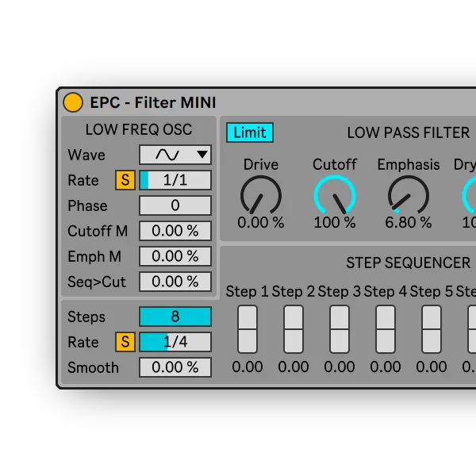Screen dimensions: 476x476
Task: Click the EPC - Filter MINI title
Action: [x=153, y=102]
